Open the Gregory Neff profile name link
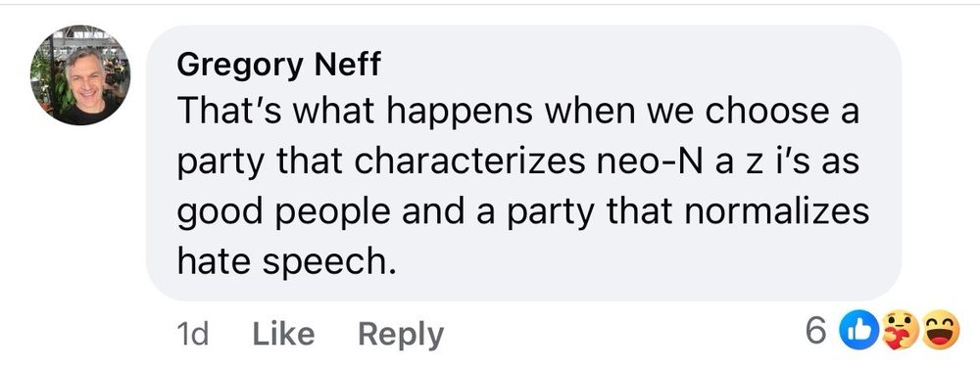Viewport: 980px width, 370px height. (x=278, y=64)
